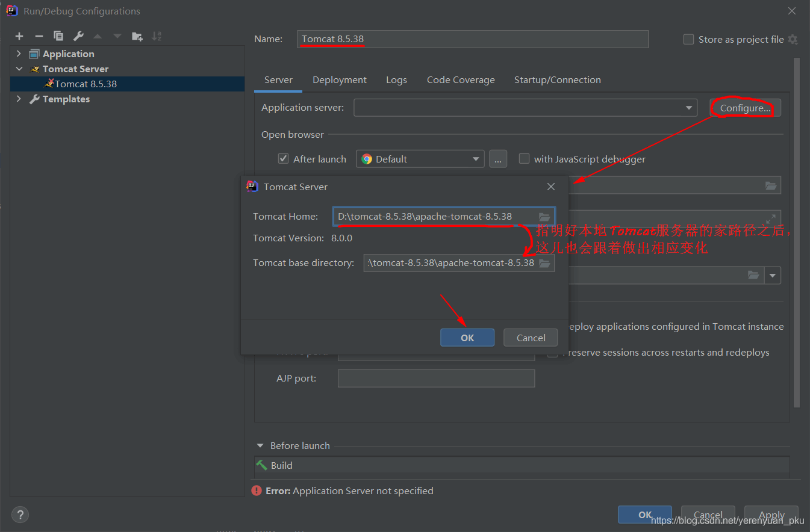The image size is (810, 532).
Task: Open help question mark button
Action: coord(20,515)
